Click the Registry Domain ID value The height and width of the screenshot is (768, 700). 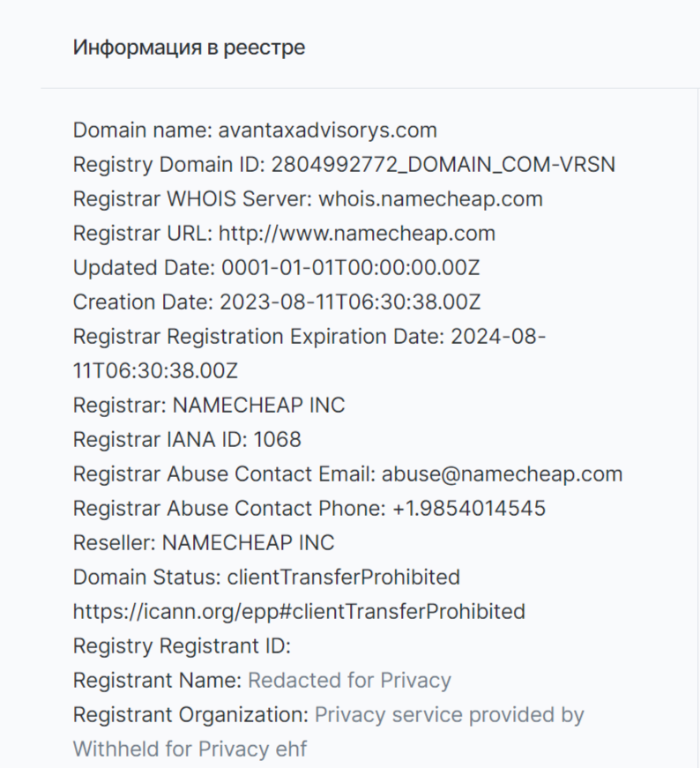[x=443, y=165]
